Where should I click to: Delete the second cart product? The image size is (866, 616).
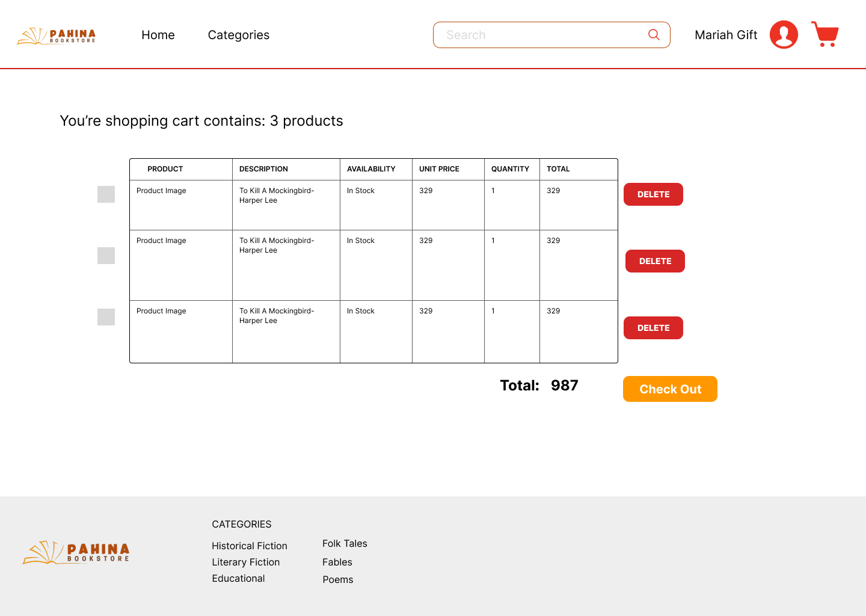point(655,261)
